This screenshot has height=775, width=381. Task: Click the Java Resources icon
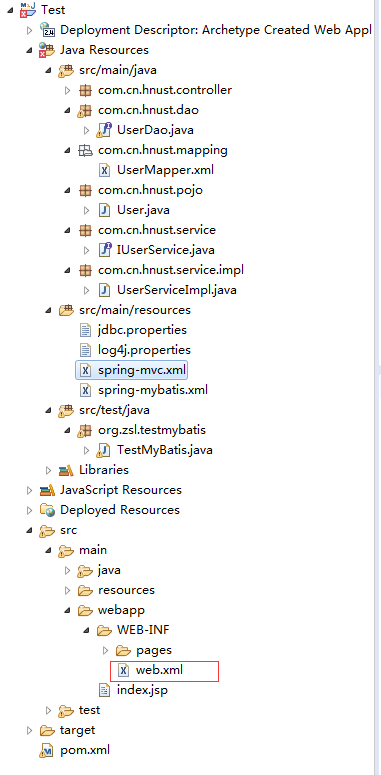pos(47,50)
